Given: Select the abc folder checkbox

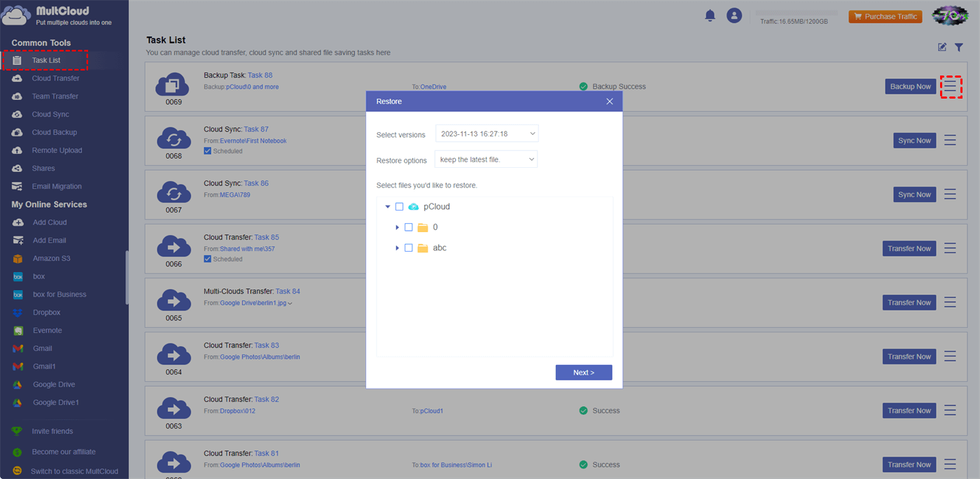Looking at the screenshot, I should point(409,248).
